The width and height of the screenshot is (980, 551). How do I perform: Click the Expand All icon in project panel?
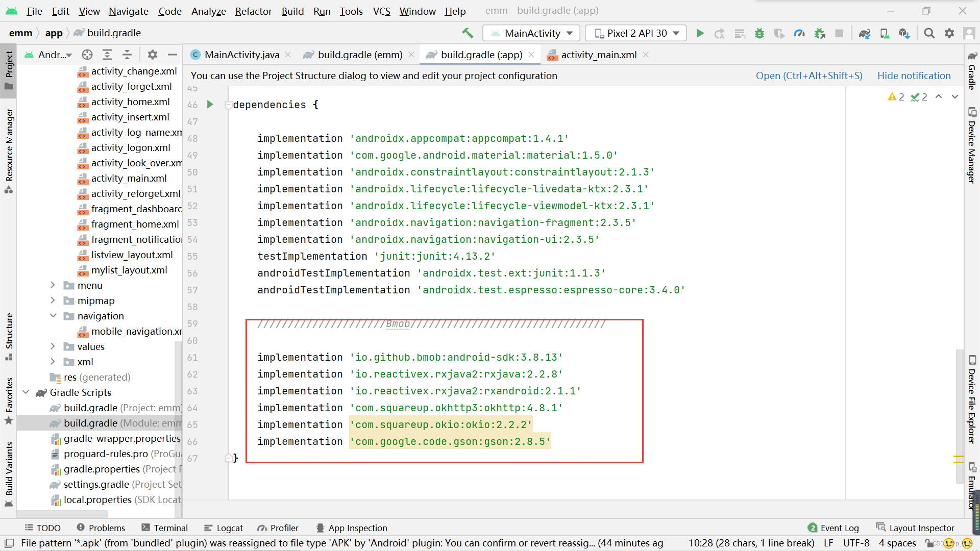tap(107, 54)
